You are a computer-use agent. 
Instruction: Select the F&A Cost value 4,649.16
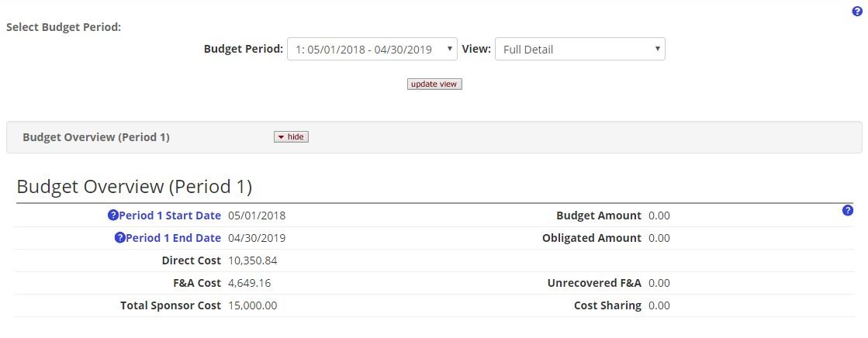tap(249, 283)
